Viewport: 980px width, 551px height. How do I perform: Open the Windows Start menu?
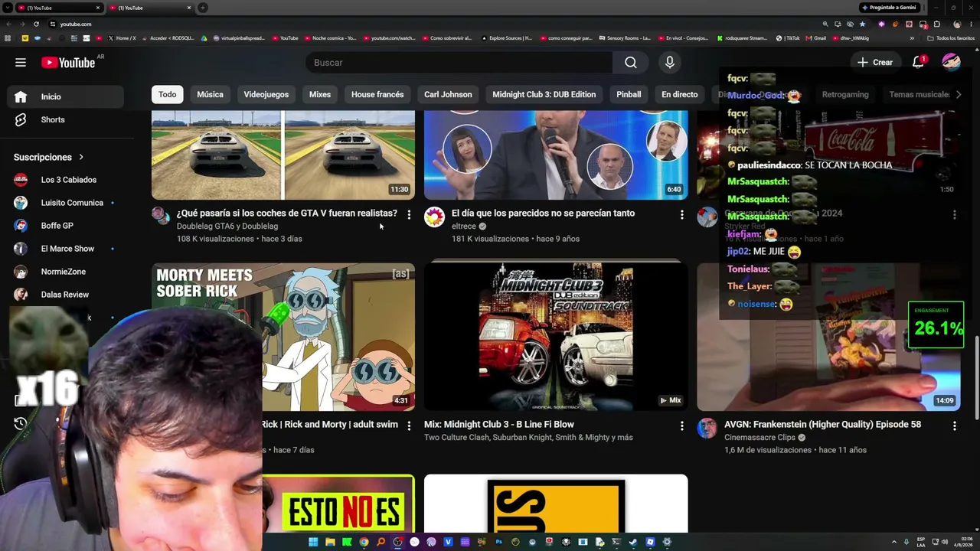(313, 542)
